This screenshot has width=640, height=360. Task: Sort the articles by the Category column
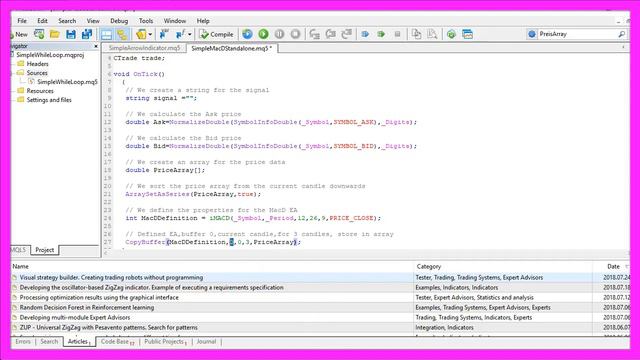point(503,267)
